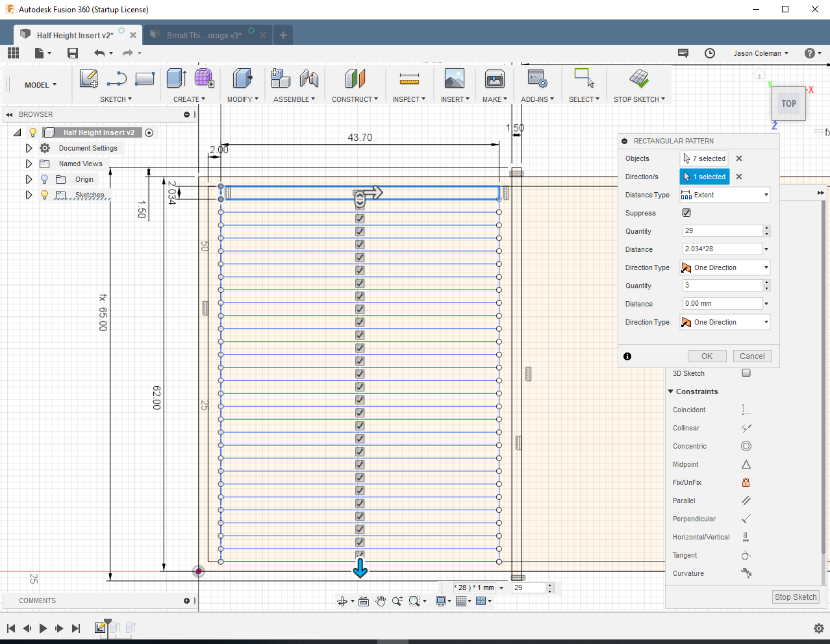This screenshot has height=644, width=830.
Task: Click the Save document icon
Action: click(72, 53)
